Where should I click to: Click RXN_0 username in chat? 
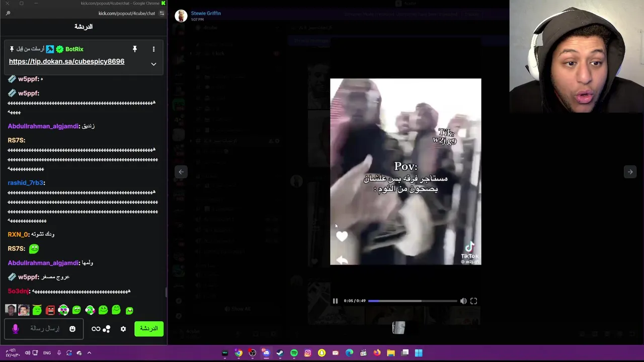pos(18,234)
